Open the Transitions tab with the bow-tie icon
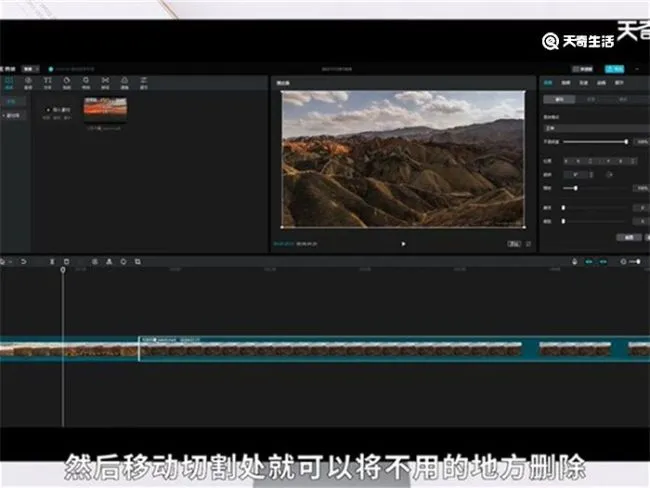The height and width of the screenshot is (488, 650). click(105, 83)
